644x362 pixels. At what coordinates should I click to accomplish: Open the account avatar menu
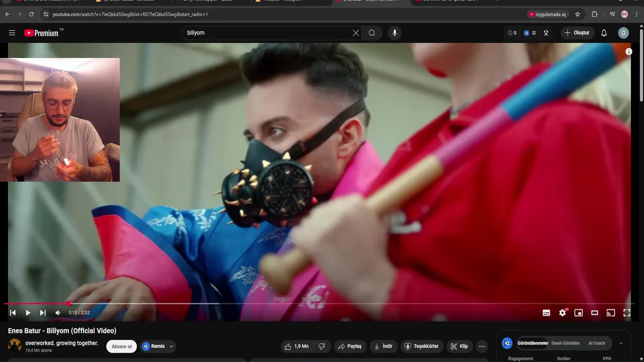(623, 33)
